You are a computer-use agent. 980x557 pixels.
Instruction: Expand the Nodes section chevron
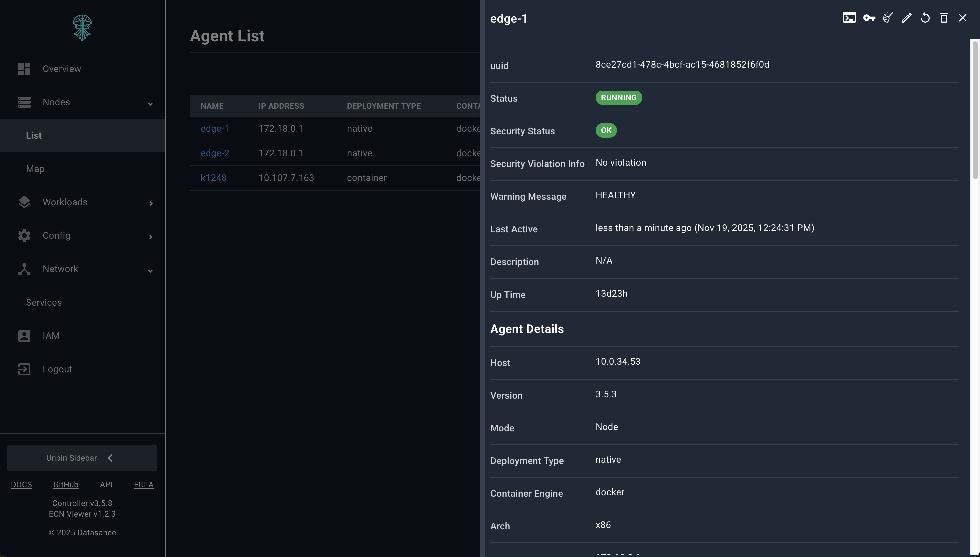[150, 104]
